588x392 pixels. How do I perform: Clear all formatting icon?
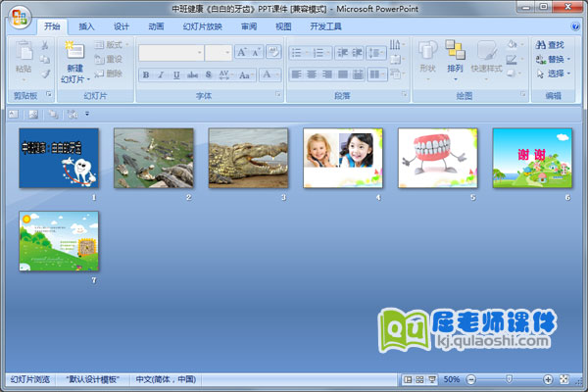coord(273,52)
